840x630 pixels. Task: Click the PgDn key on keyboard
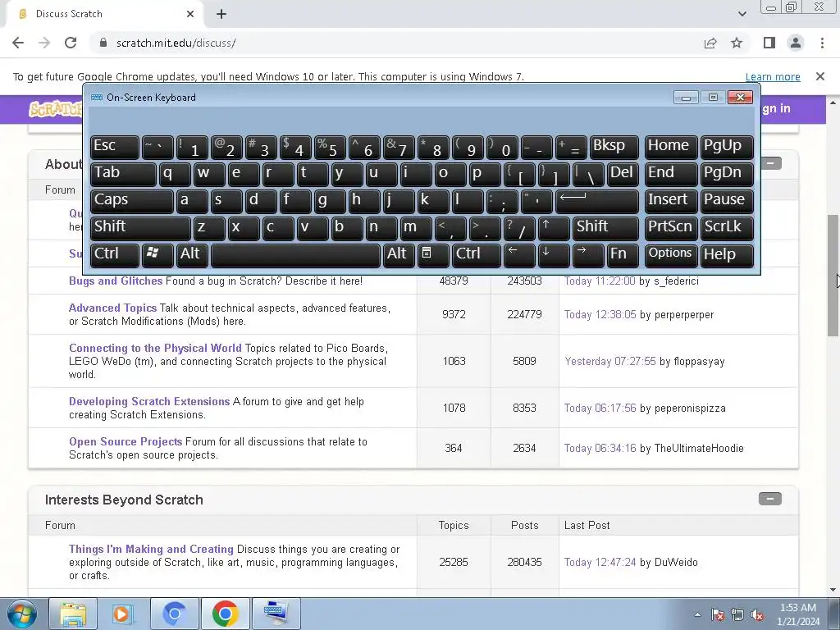click(x=727, y=174)
